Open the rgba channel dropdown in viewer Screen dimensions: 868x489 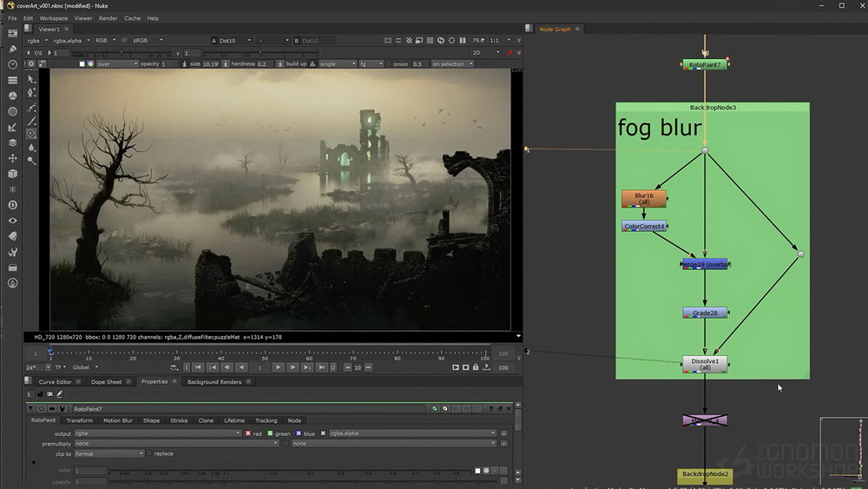pos(38,41)
